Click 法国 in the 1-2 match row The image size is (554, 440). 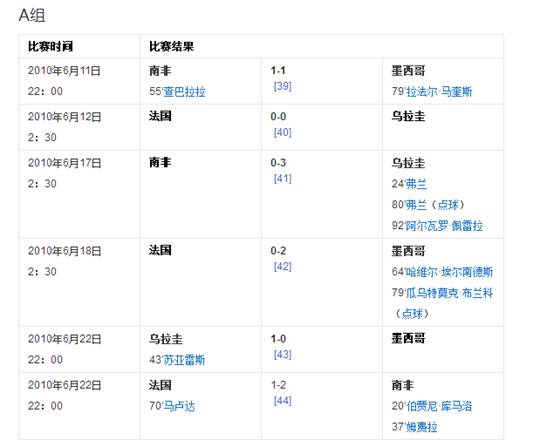[x=160, y=385]
